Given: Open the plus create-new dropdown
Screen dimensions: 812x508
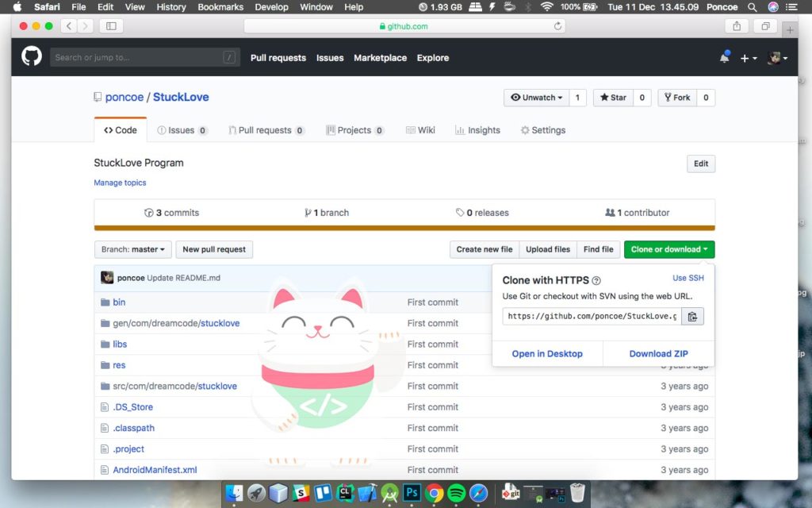Looking at the screenshot, I should point(748,58).
